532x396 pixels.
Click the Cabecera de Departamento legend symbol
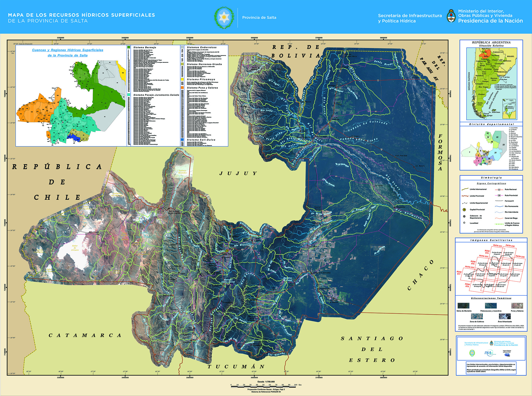click(464, 216)
